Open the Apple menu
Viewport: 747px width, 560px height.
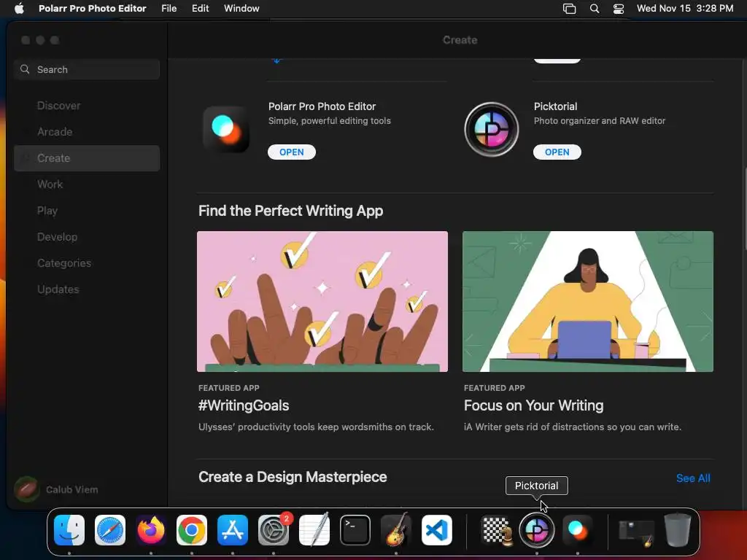(18, 8)
